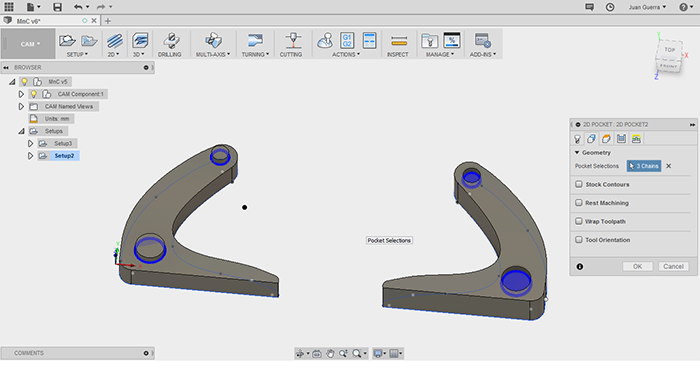Open the job status clock icon

point(610,7)
